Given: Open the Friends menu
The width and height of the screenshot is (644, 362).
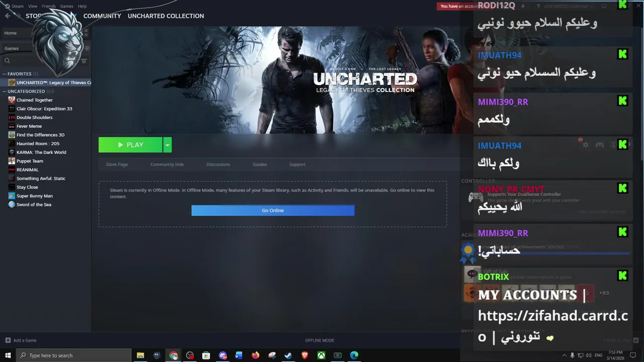Looking at the screenshot, I should [49, 6].
